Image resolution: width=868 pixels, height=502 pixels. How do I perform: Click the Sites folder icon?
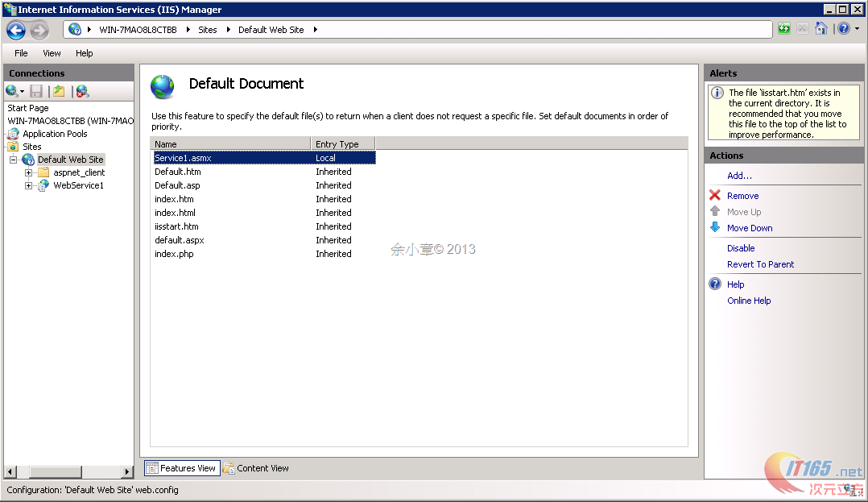13,147
